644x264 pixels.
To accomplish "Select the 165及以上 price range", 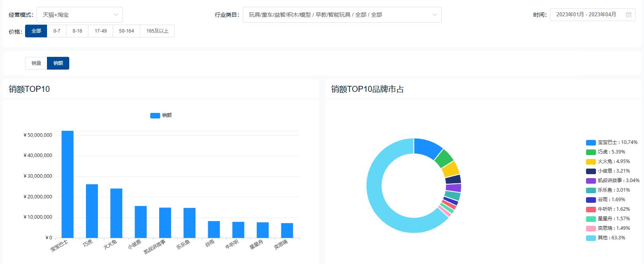I will pos(157,31).
